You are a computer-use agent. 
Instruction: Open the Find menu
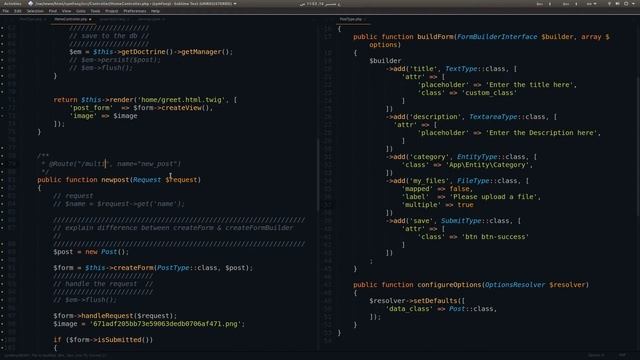53,11
